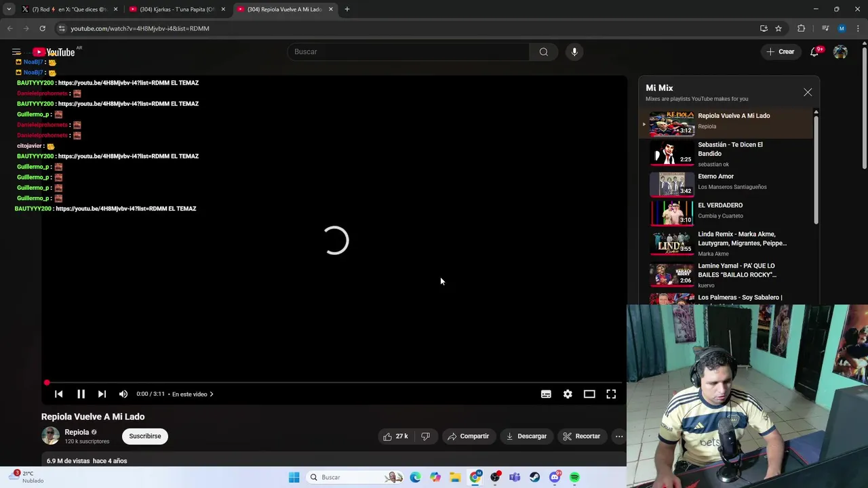Click the taskbar Buscar search box

pos(356,477)
